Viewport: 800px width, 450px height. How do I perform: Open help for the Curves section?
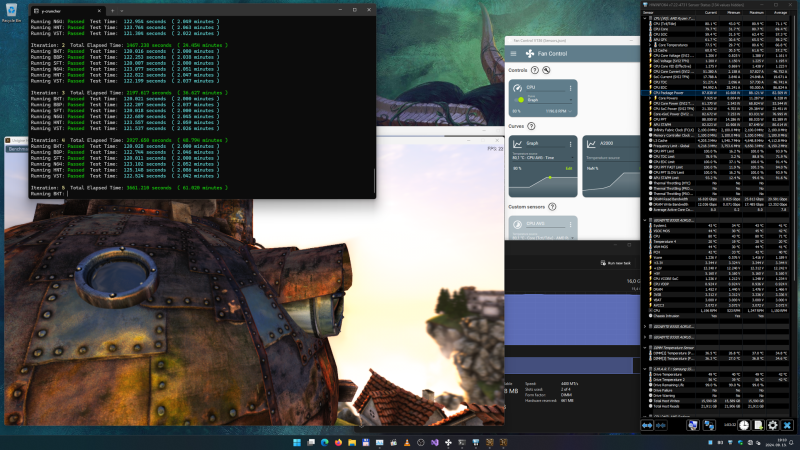pyautogui.click(x=531, y=126)
